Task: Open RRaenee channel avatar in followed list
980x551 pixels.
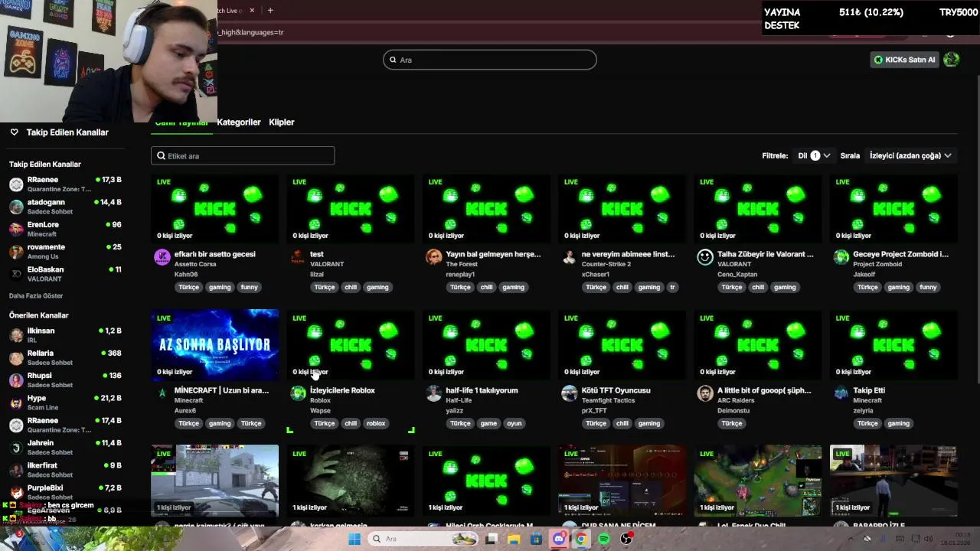Action: [16, 184]
